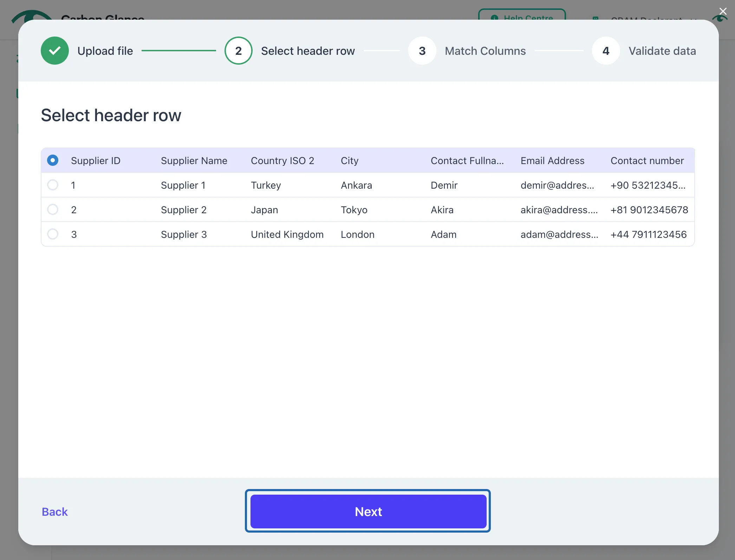Click Supplier Name column header cell

[x=194, y=161]
